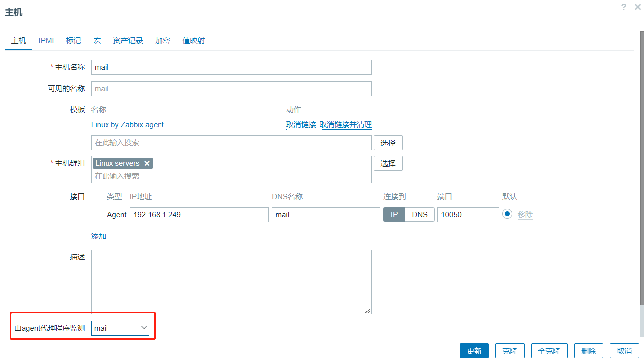Switch to the IPMI tab
The width and height of the screenshot is (644, 363).
click(46, 41)
